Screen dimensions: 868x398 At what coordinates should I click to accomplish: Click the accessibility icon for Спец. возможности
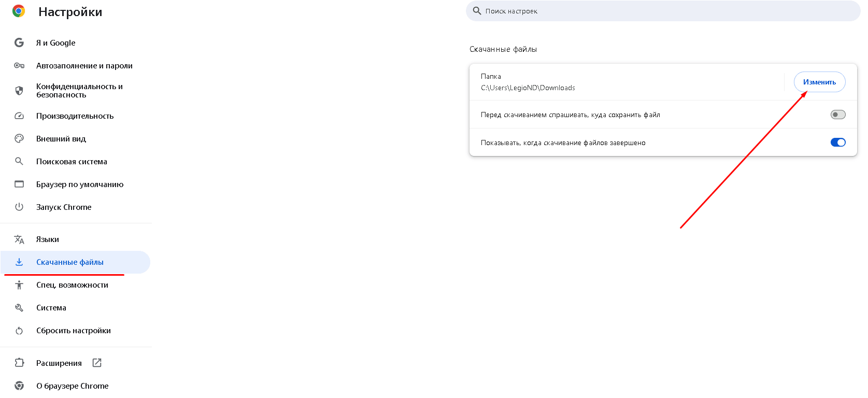[19, 285]
